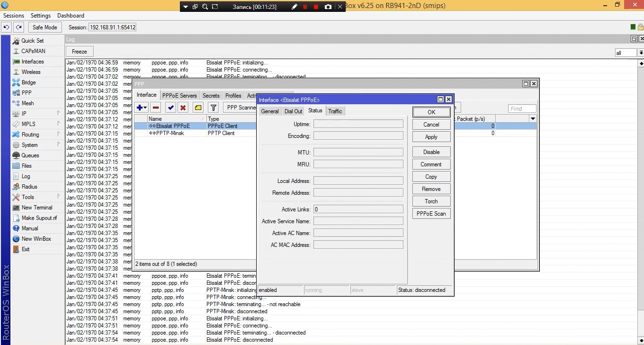This screenshot has width=644, height=345.
Task: Disable interface with the red X icon
Action: [x=183, y=108]
